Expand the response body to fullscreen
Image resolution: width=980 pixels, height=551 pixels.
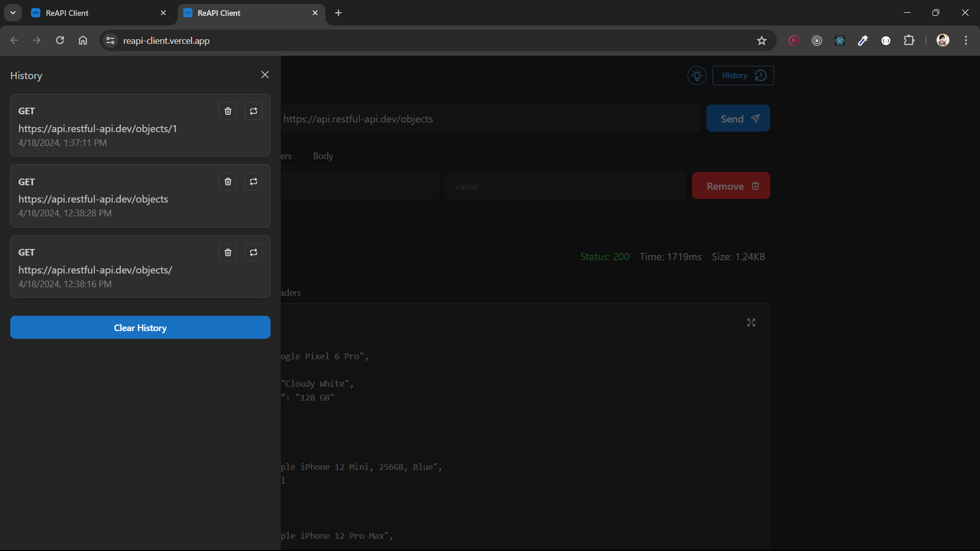(x=751, y=322)
